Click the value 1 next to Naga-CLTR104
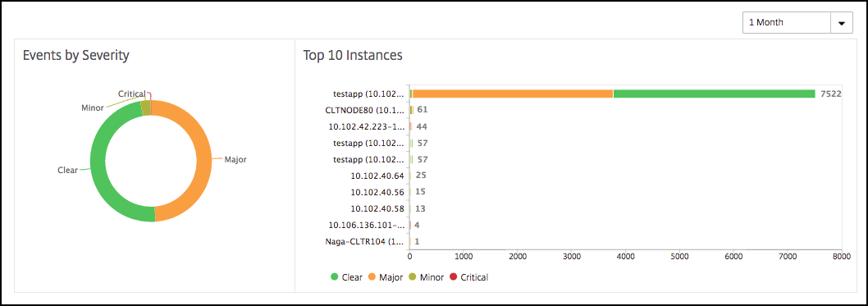 pos(417,241)
